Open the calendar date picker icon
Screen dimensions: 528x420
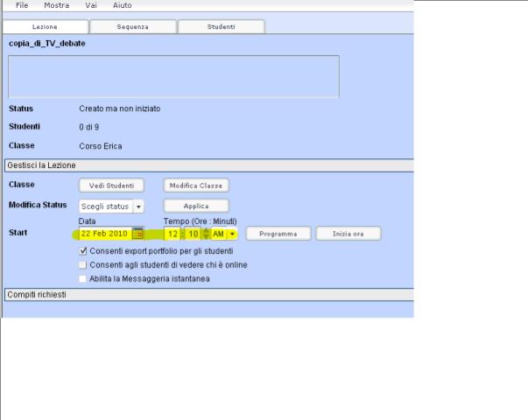coord(137,234)
